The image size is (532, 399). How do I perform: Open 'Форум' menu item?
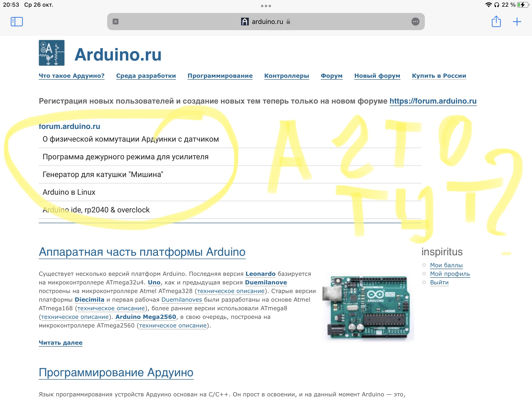click(x=332, y=76)
